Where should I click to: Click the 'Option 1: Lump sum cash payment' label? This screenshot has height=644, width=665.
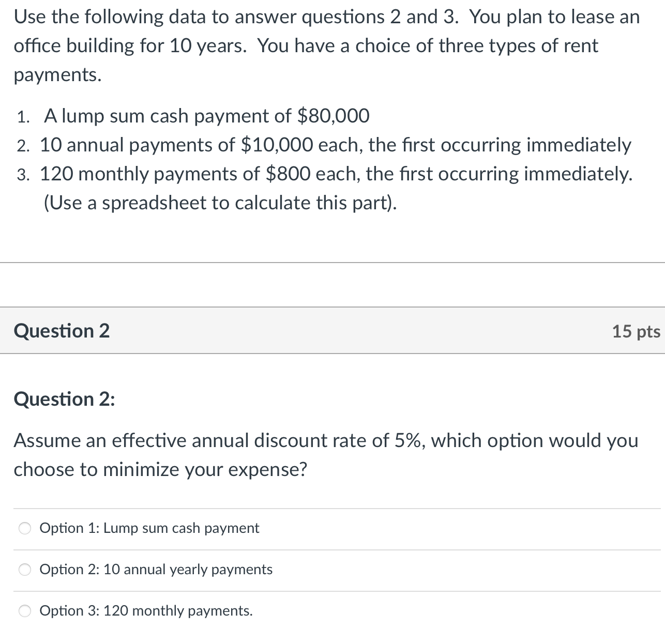point(149,528)
